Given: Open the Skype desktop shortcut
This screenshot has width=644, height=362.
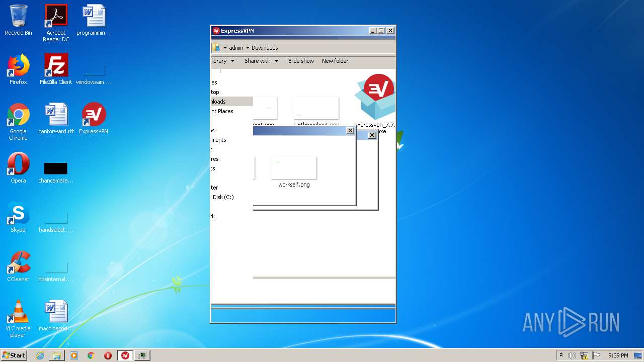Looking at the screenshot, I should coord(18,217).
